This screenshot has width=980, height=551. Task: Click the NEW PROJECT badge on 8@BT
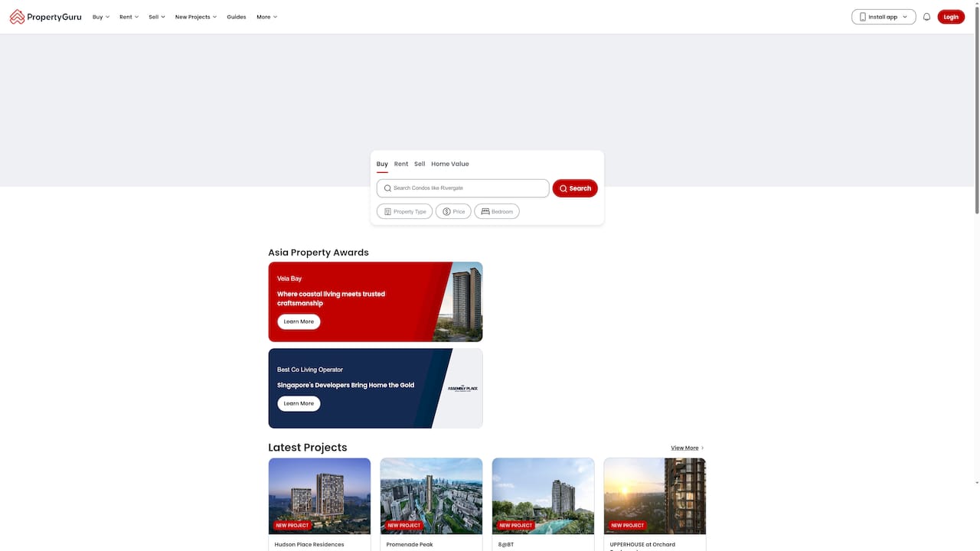pyautogui.click(x=515, y=526)
